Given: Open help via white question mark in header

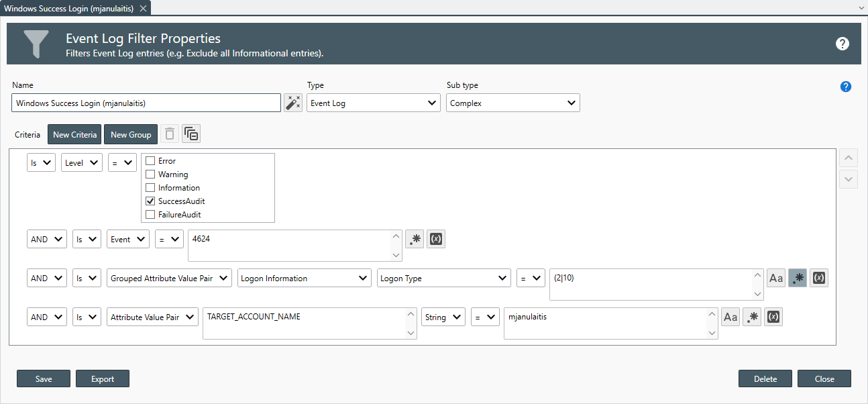Looking at the screenshot, I should [x=843, y=44].
